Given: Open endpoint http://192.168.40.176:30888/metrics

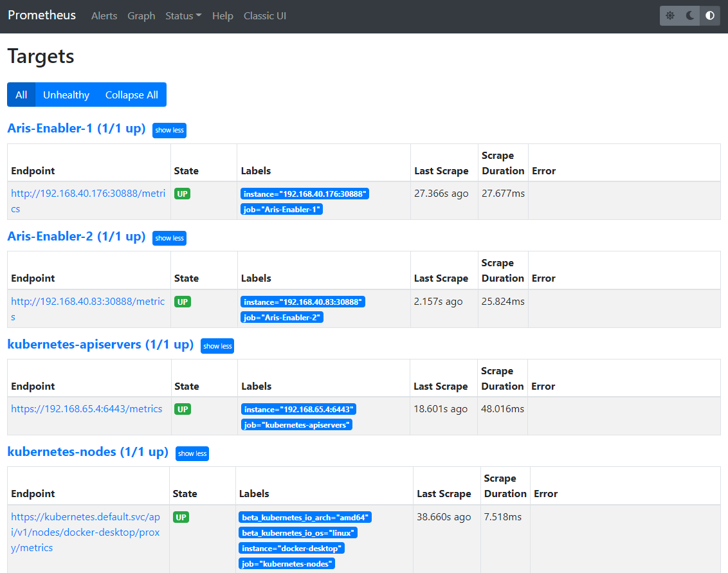Looking at the screenshot, I should [88, 201].
